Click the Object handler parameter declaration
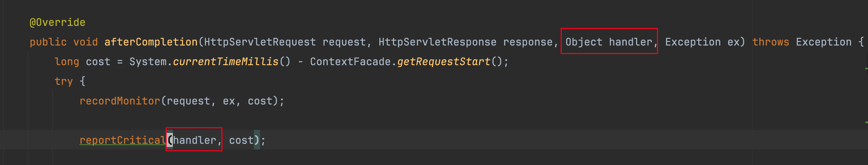This screenshot has width=868, height=165. tap(609, 42)
